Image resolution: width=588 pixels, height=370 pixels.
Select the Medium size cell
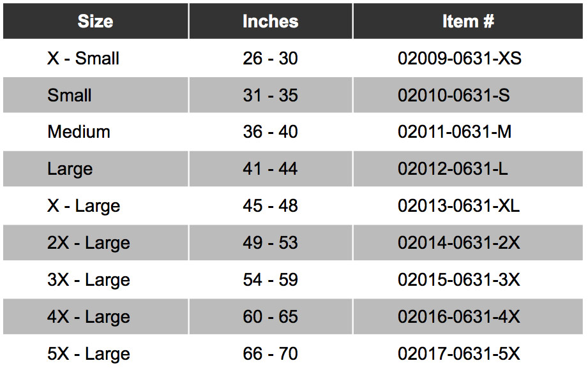[x=95, y=131]
